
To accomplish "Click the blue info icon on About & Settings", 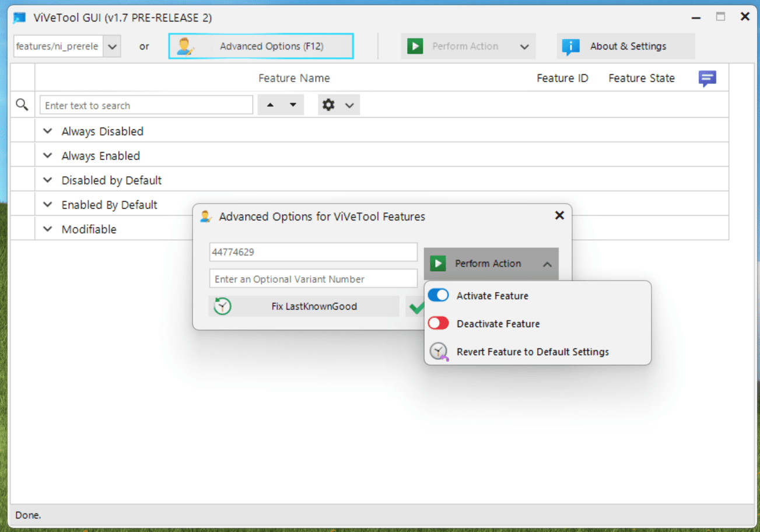I will tap(570, 47).
